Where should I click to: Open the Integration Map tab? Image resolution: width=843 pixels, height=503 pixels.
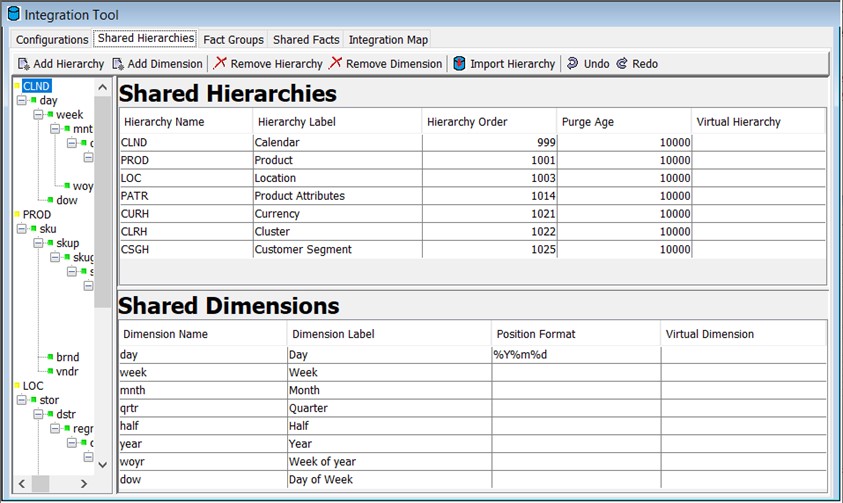coord(388,40)
